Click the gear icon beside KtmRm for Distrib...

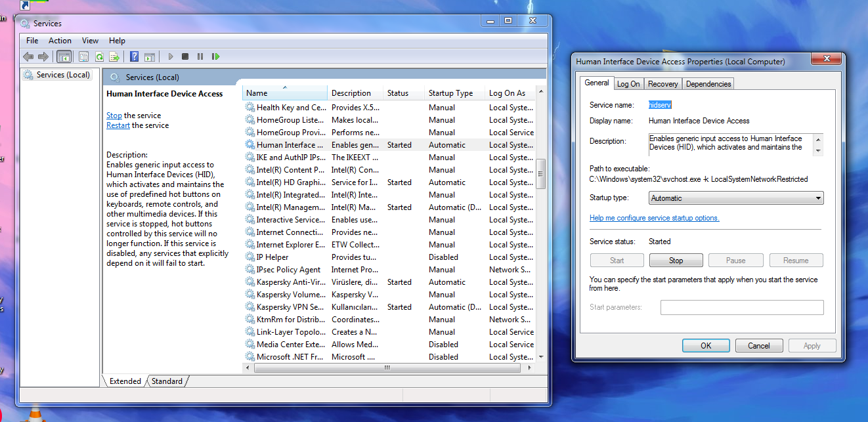click(x=250, y=319)
